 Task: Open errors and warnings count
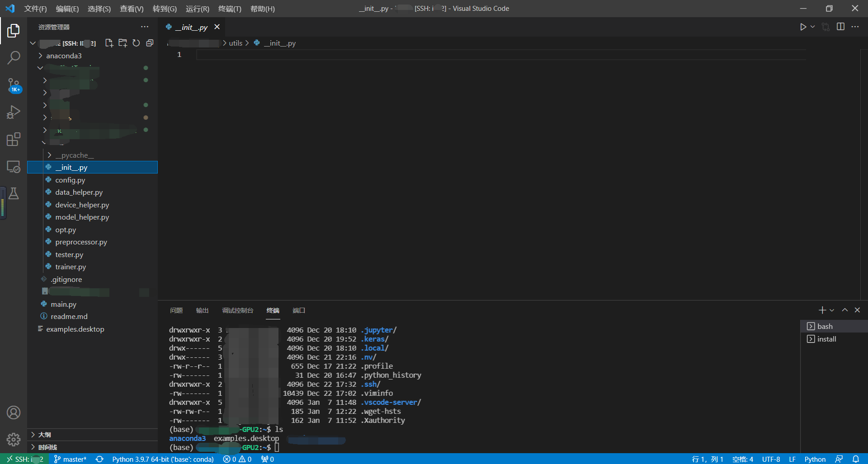click(x=237, y=459)
